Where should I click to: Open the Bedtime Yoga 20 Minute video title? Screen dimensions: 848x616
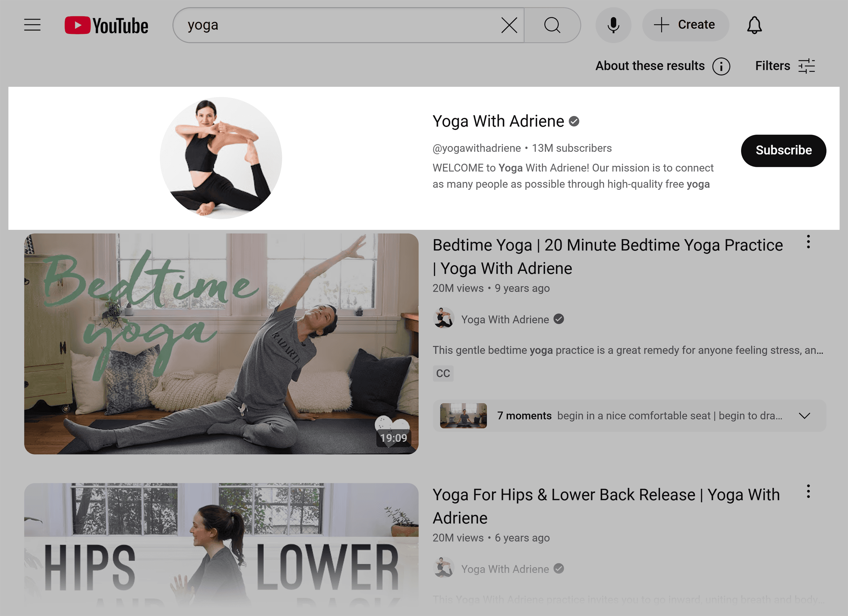(607, 257)
